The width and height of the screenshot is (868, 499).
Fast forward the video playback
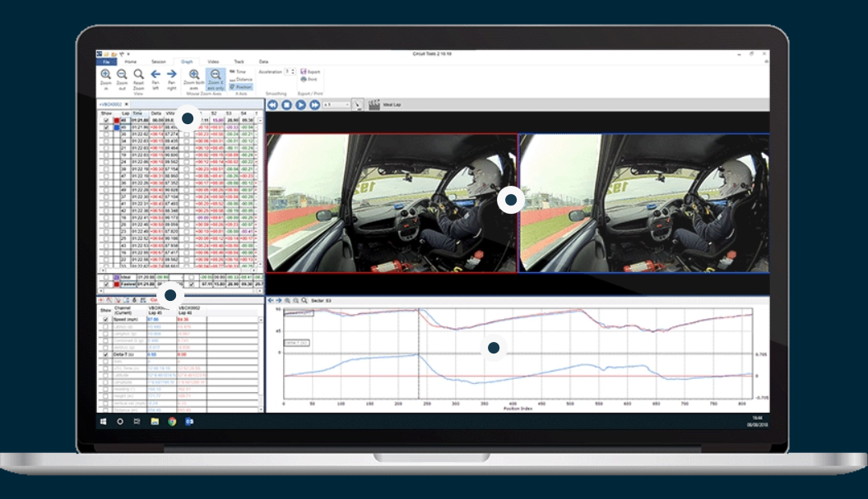coord(314,104)
